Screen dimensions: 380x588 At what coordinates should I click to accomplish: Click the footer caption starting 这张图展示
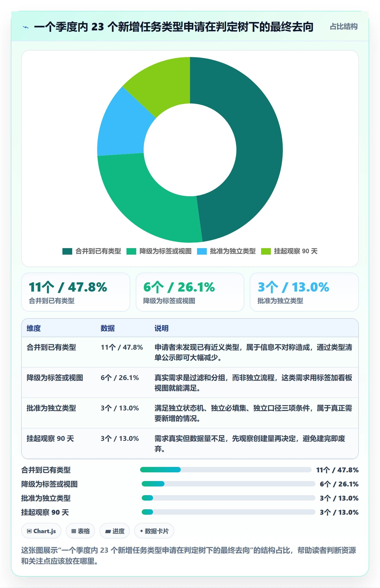pos(189,556)
